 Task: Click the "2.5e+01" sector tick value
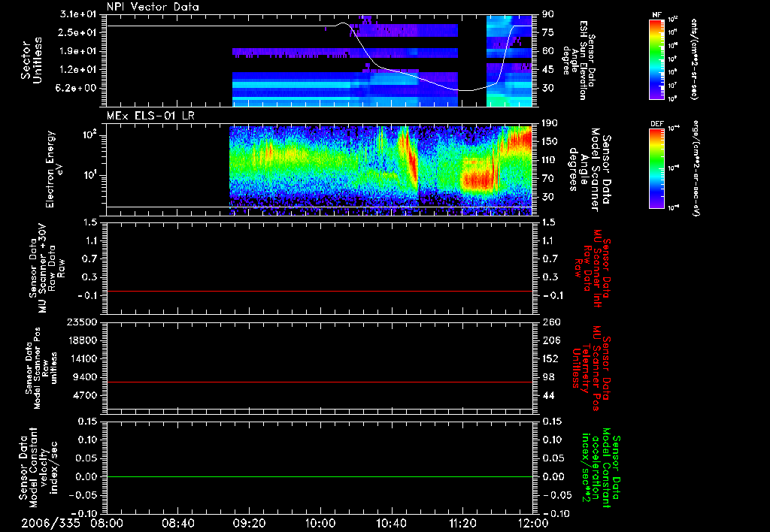(78, 32)
